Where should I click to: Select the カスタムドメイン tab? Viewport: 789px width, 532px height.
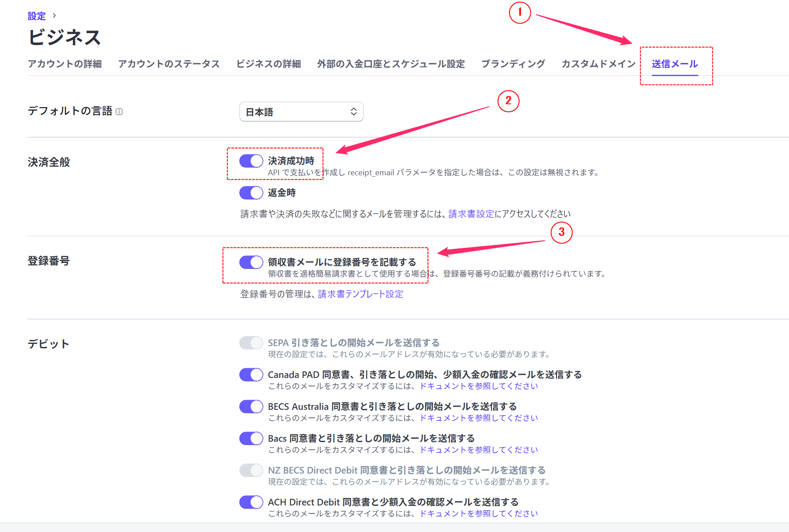(598, 64)
